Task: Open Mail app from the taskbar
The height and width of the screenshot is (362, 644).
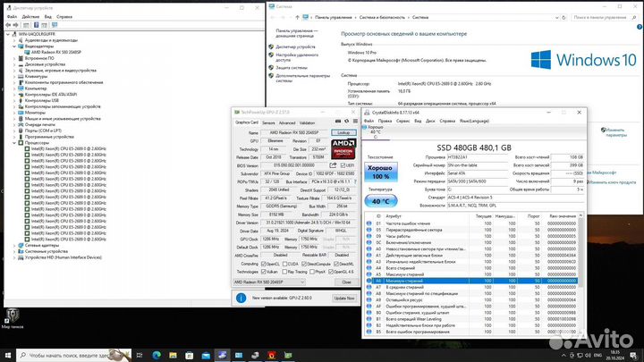Action: (206, 355)
